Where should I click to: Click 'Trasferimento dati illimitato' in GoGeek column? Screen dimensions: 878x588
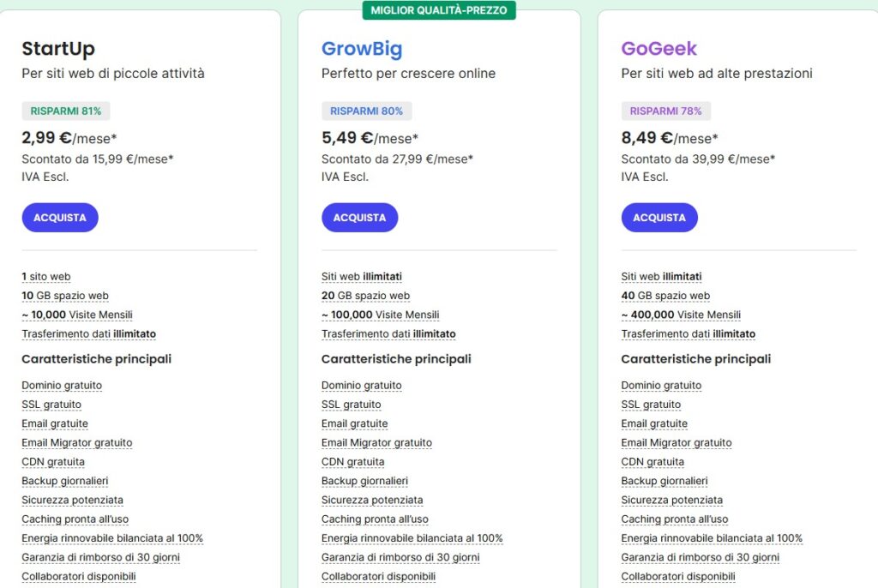click(x=689, y=333)
